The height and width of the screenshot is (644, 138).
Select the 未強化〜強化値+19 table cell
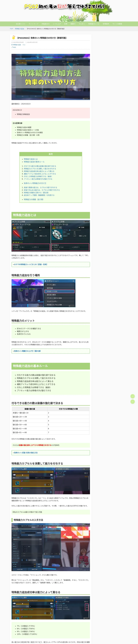pyautogui.click(x=30, y=413)
